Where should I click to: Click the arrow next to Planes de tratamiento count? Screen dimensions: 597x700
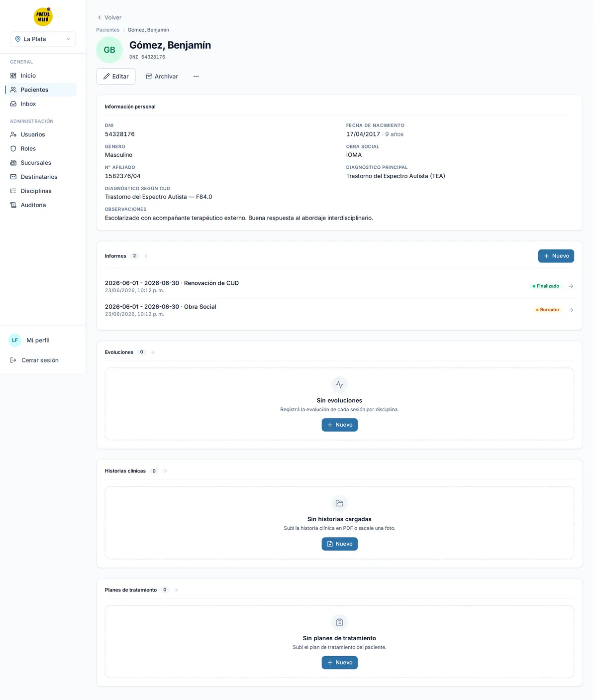[x=176, y=590]
